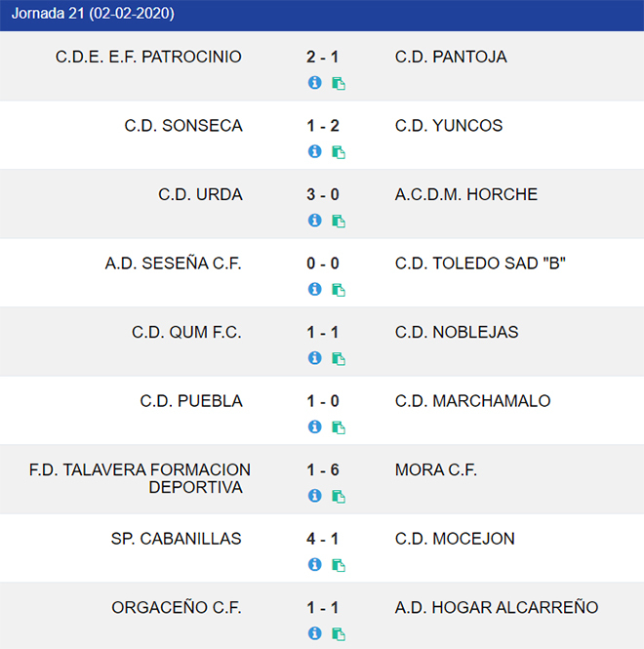Open green document icon for Urda vs Horche
The height and width of the screenshot is (649, 644).
(339, 221)
